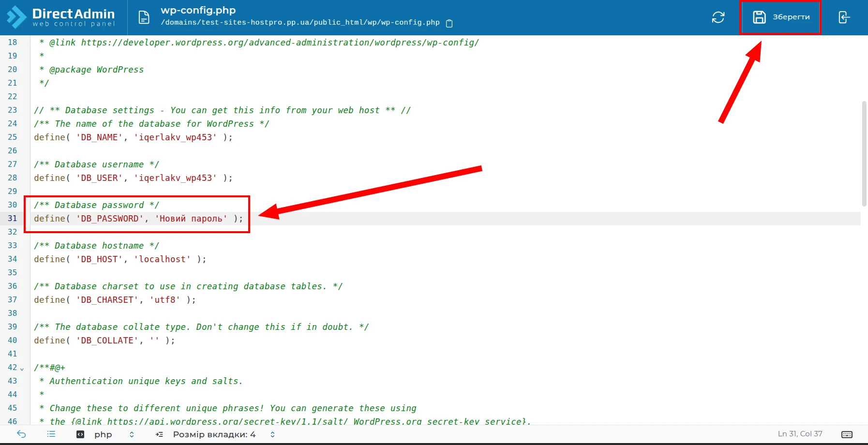868x445 pixels.
Task: Place cursor on the DB_CHARSET utf8 line
Action: 115,300
